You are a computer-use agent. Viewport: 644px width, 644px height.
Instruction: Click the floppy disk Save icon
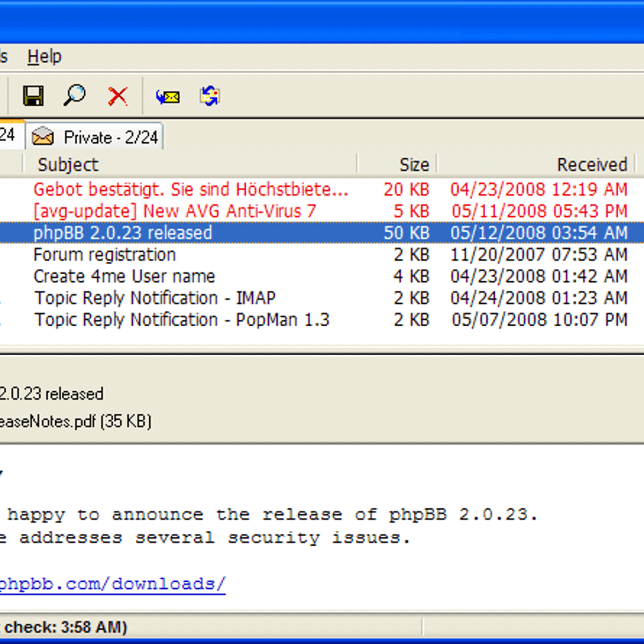[x=33, y=97]
